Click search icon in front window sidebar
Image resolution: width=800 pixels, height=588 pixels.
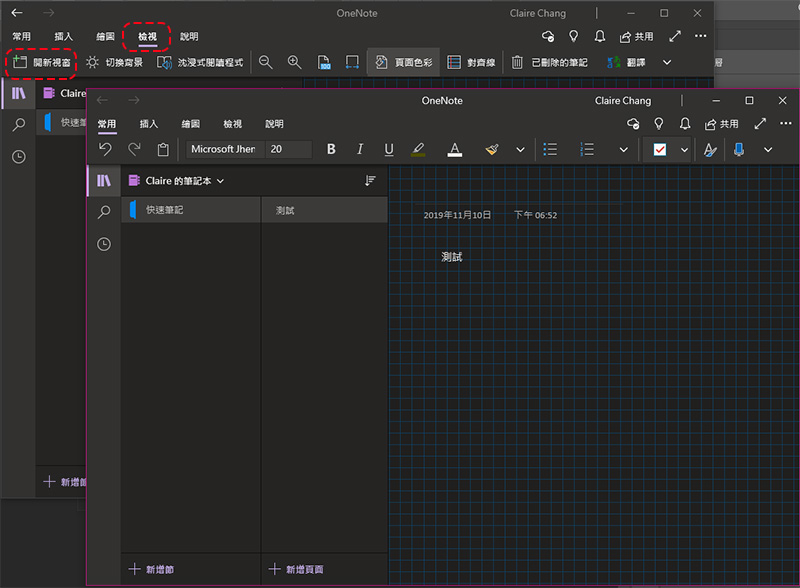click(x=104, y=212)
